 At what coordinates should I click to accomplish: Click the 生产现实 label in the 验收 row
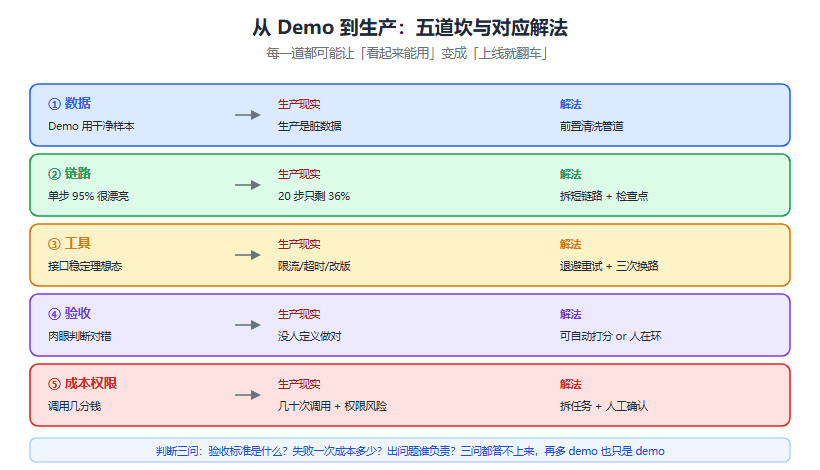point(299,314)
